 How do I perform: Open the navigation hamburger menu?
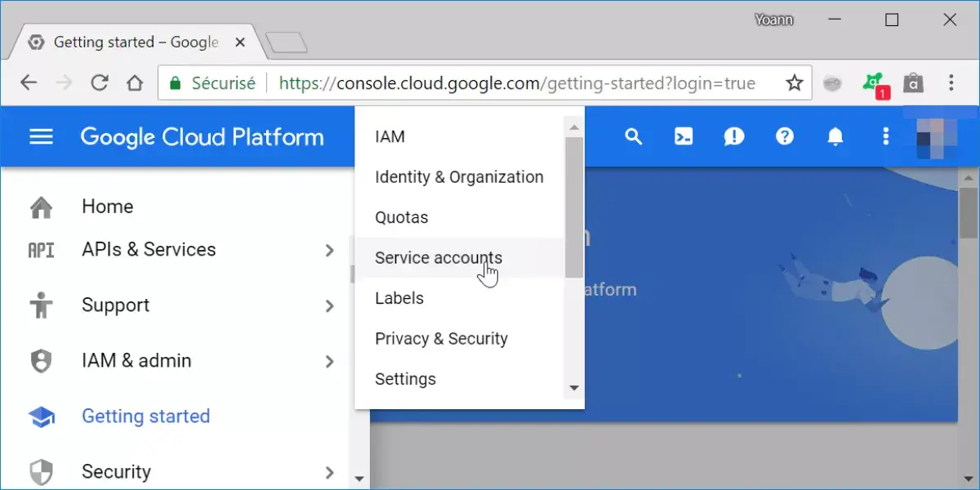(x=41, y=136)
